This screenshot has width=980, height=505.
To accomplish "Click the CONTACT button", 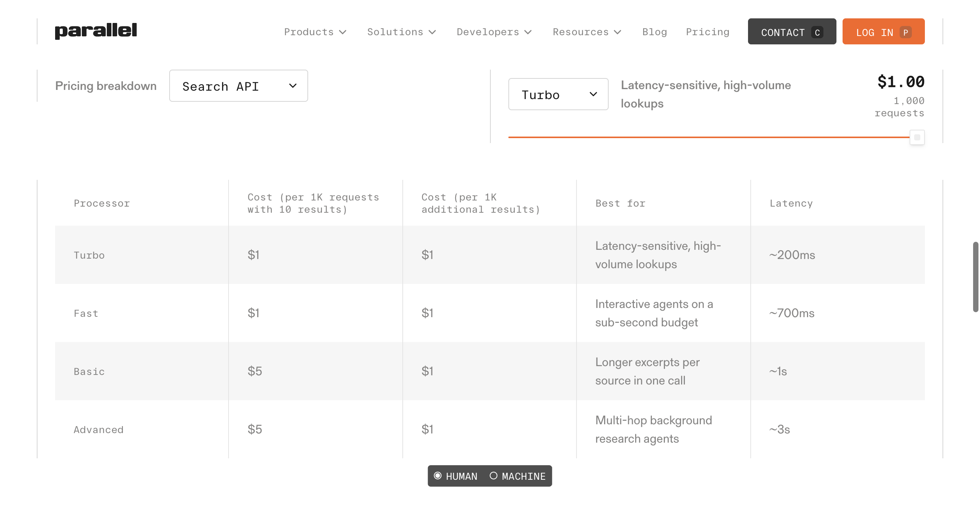I will (x=792, y=31).
